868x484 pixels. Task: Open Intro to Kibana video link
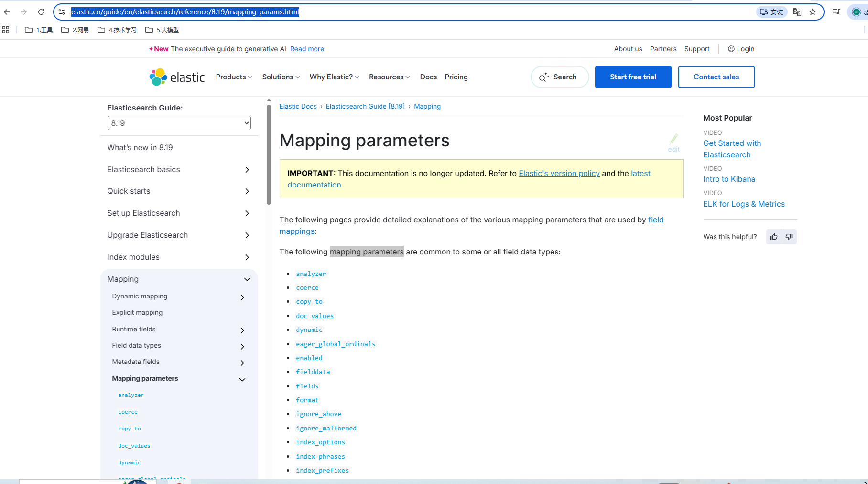729,179
